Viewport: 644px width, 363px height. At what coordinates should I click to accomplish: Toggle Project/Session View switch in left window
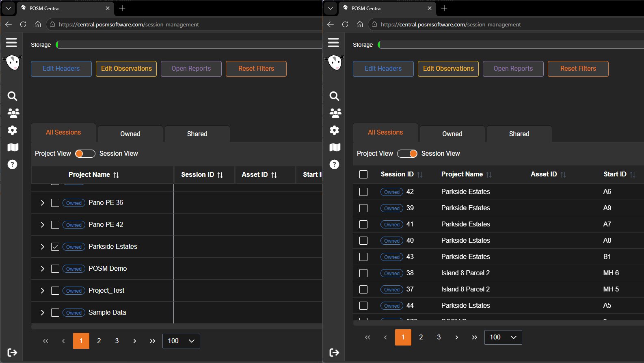coord(85,153)
